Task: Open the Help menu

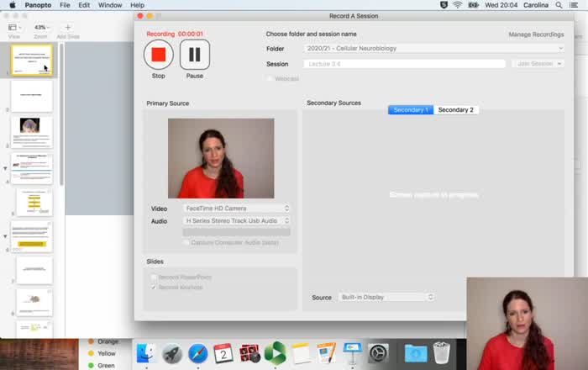Action: pos(137,5)
